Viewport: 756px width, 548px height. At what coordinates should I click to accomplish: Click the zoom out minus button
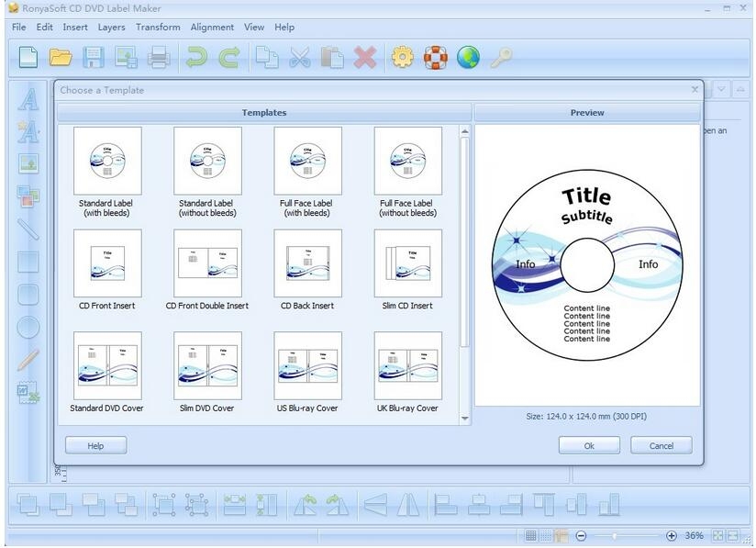[x=581, y=536]
